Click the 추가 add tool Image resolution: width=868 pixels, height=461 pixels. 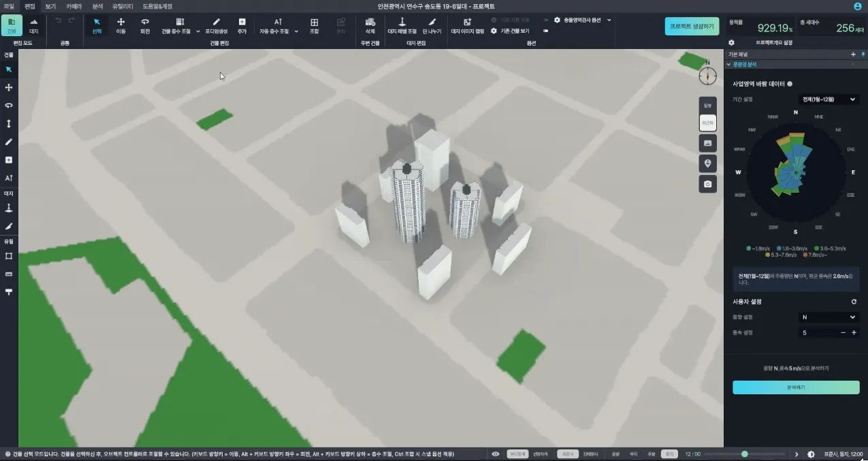point(242,26)
